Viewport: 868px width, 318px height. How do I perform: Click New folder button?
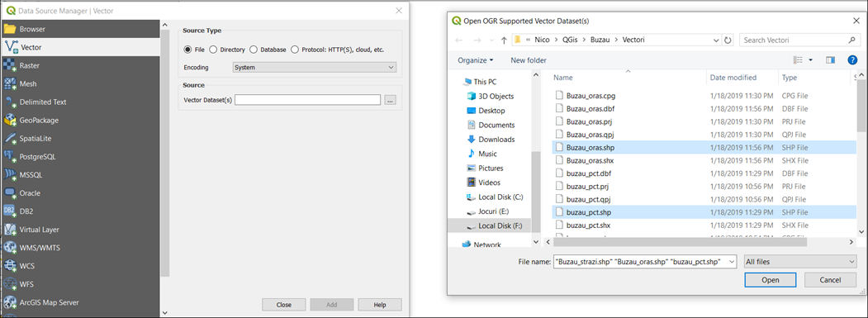point(528,59)
